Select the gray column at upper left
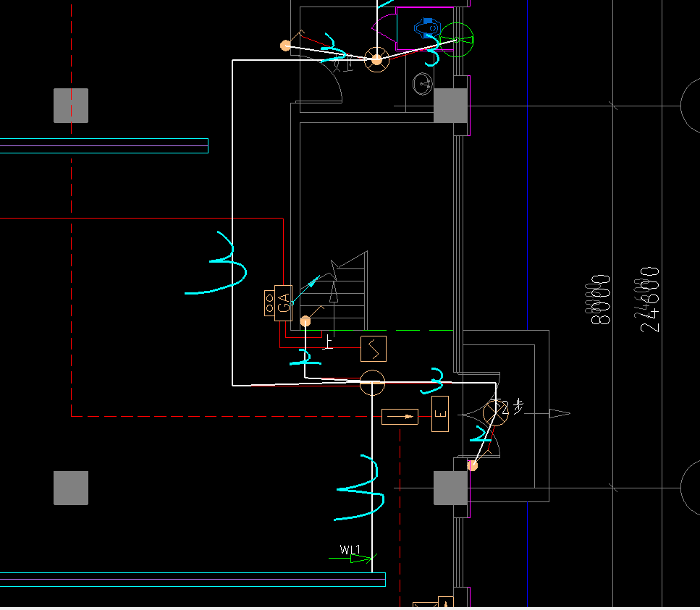700x610 pixels. 71,106
